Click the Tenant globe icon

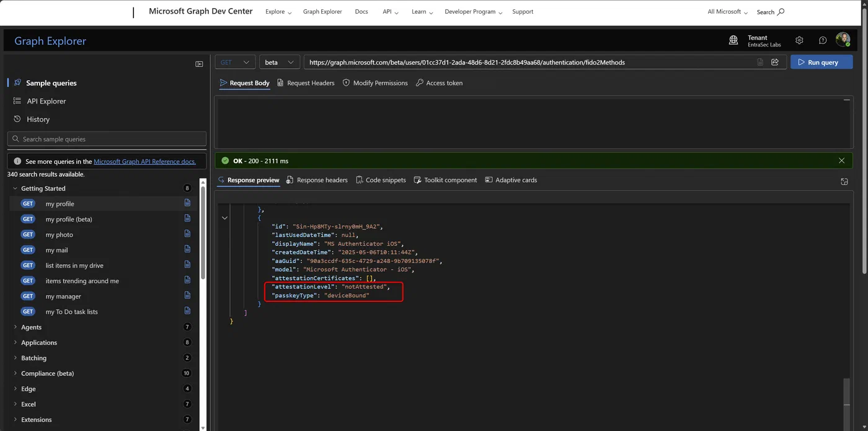pos(733,40)
